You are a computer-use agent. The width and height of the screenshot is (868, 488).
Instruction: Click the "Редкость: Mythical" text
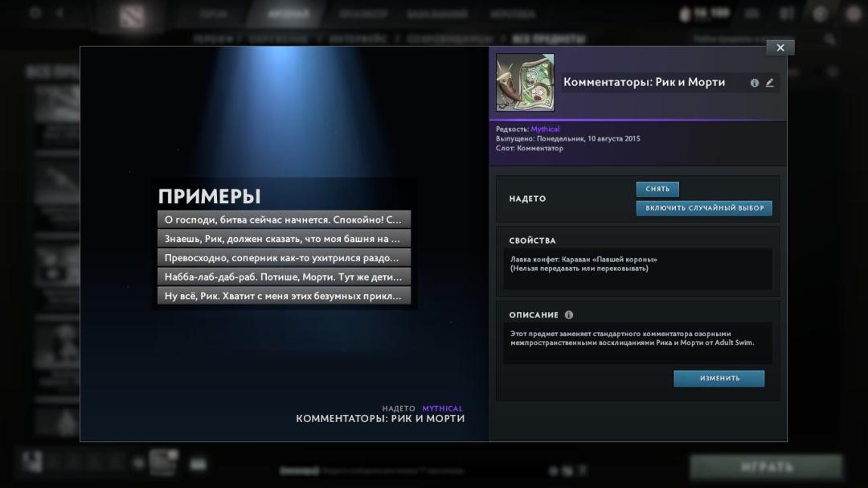point(527,129)
